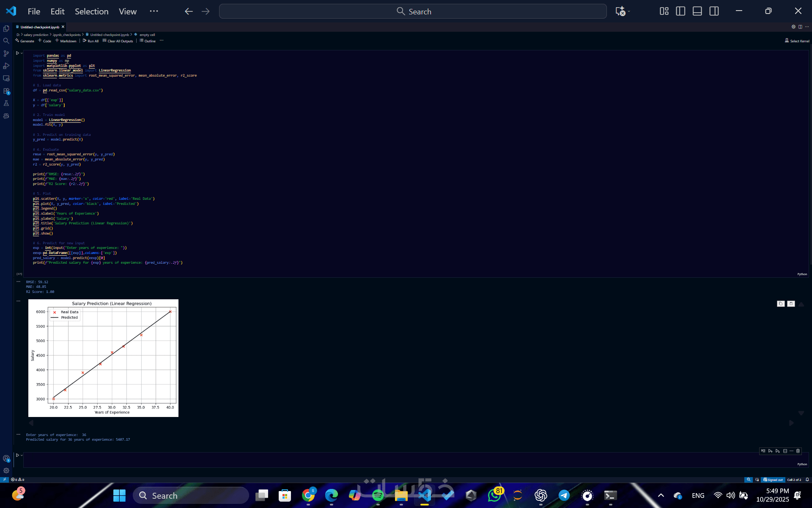Open editor more actions ellipsis

pos(807,27)
